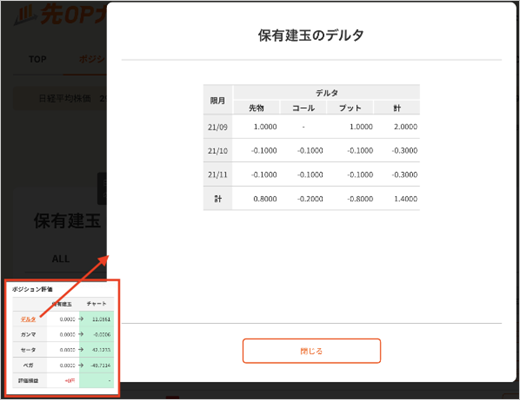Select the 21/09 row label

(218, 127)
